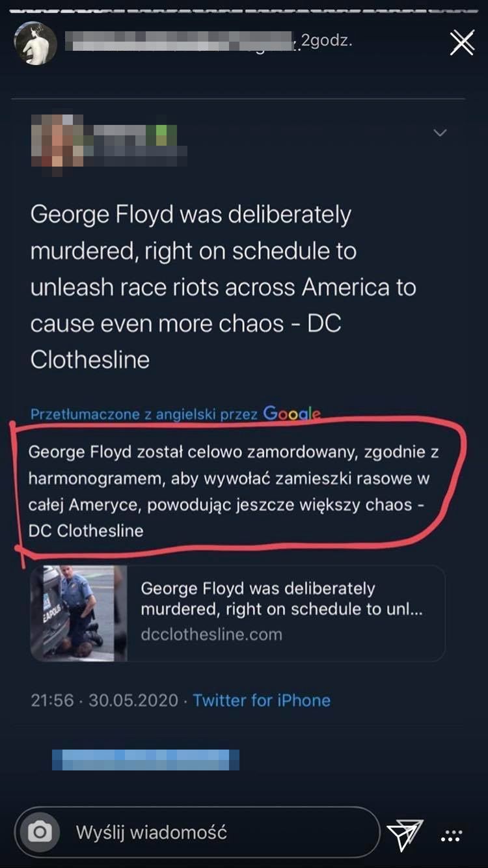Tap the circled Polish translation text
The image size is (488, 868).
tap(233, 491)
